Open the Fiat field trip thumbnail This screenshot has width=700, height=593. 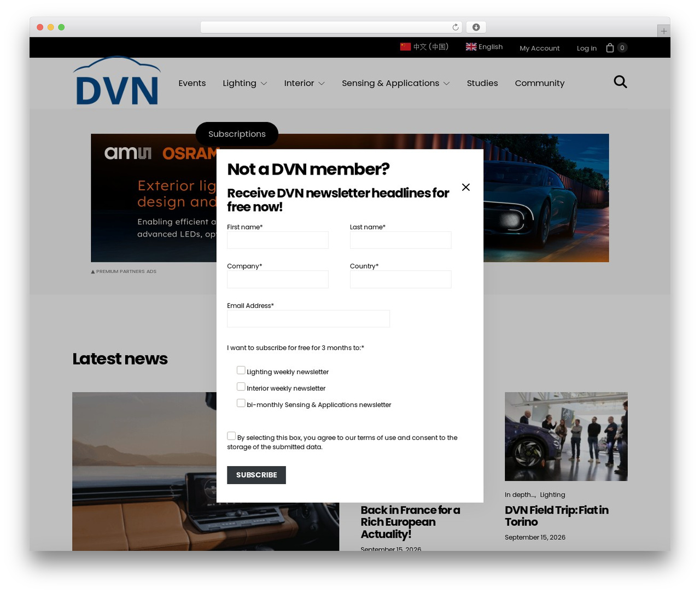(x=566, y=437)
